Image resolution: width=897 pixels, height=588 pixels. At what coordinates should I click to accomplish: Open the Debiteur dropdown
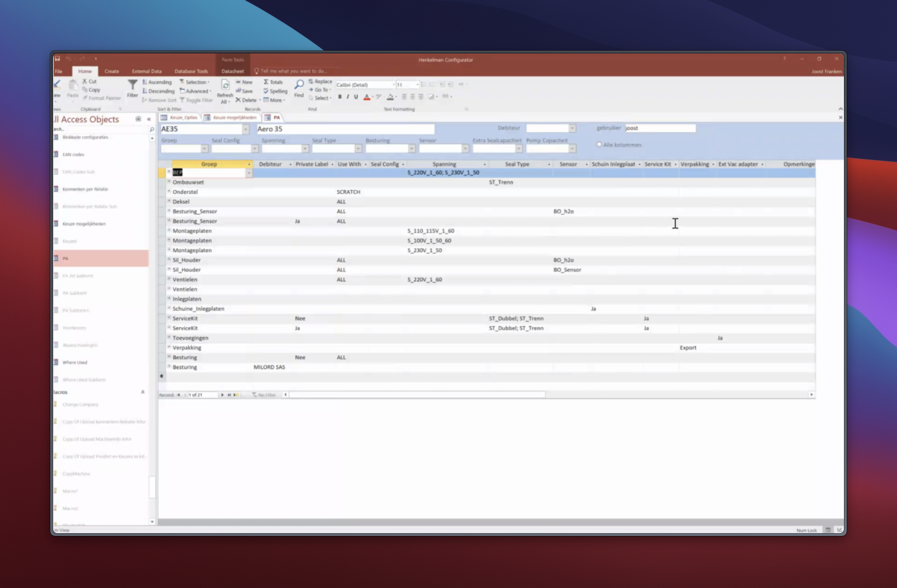(572, 128)
